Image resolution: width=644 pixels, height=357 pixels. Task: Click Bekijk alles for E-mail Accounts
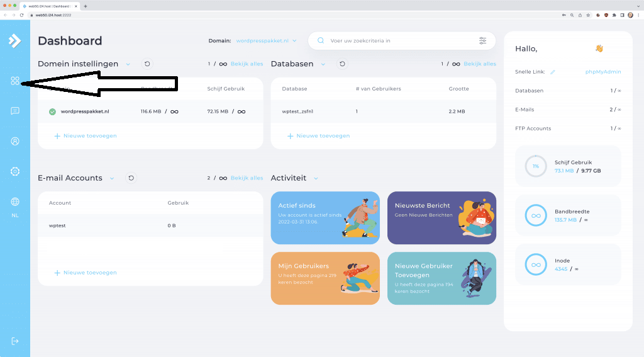[247, 178]
